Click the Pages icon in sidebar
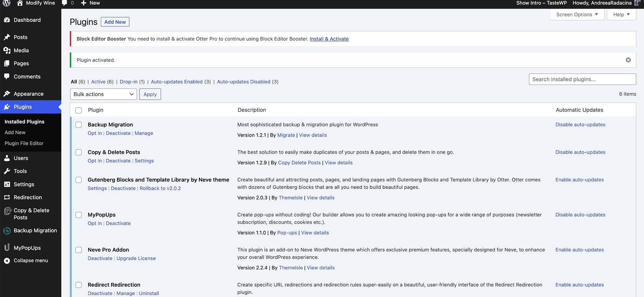 7,64
